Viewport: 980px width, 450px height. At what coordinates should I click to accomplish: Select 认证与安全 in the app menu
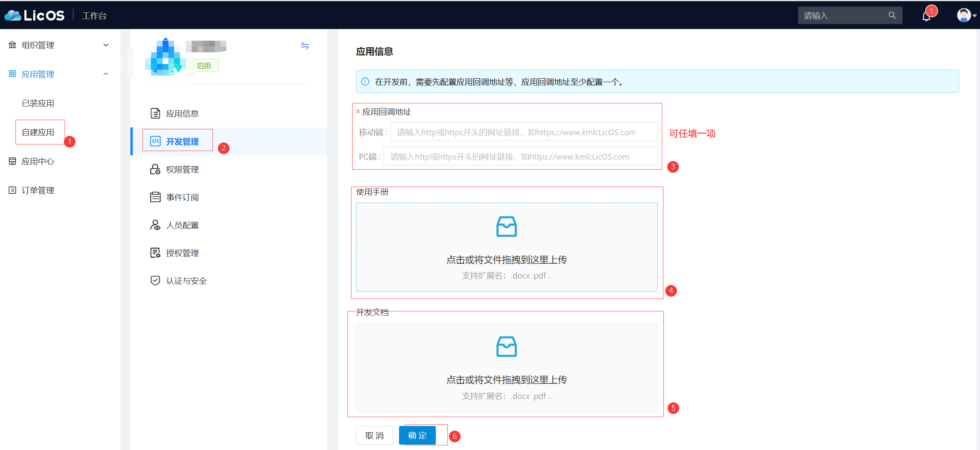tap(229, 281)
